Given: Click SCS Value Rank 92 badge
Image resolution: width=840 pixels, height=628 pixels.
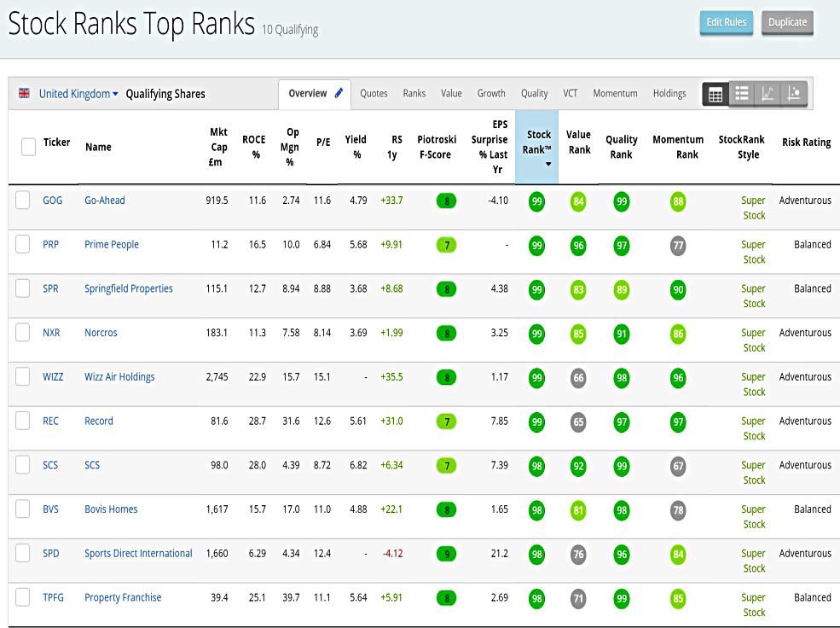Looking at the screenshot, I should [578, 467].
